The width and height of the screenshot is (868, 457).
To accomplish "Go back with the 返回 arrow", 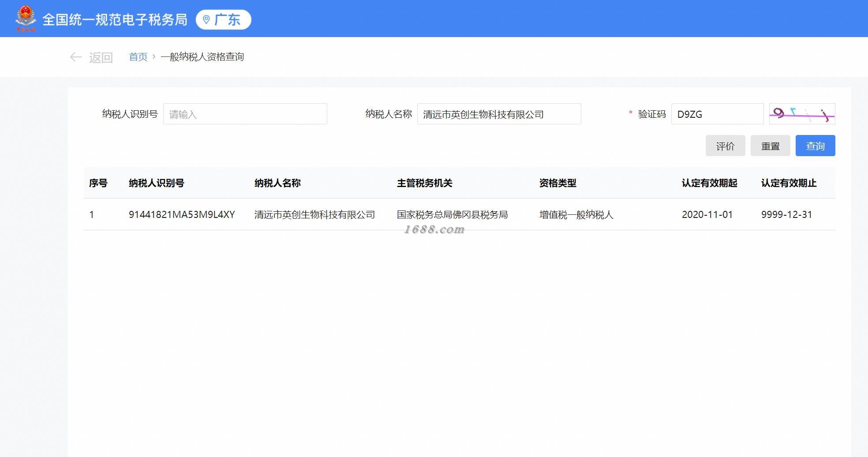I will point(76,57).
